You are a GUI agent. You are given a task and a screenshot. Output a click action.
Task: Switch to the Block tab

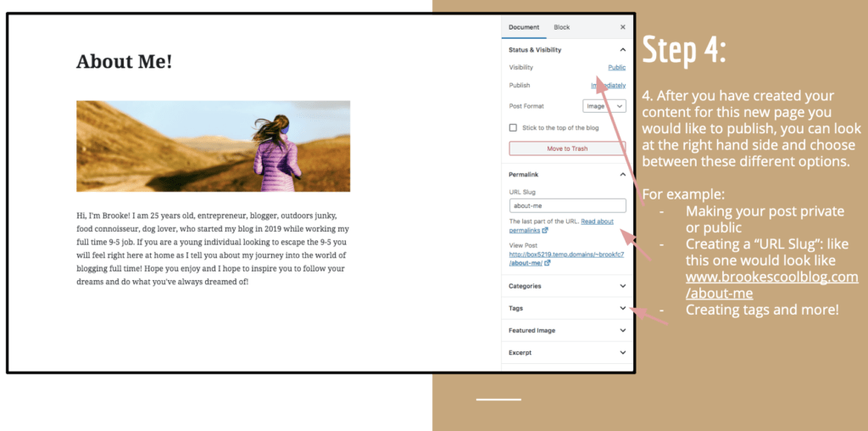[x=561, y=27]
